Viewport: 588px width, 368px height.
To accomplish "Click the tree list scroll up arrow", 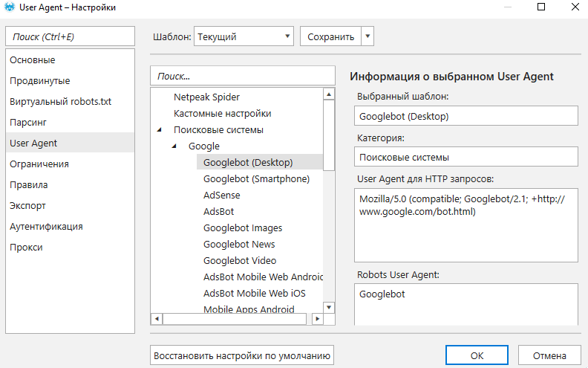I will (x=329, y=94).
